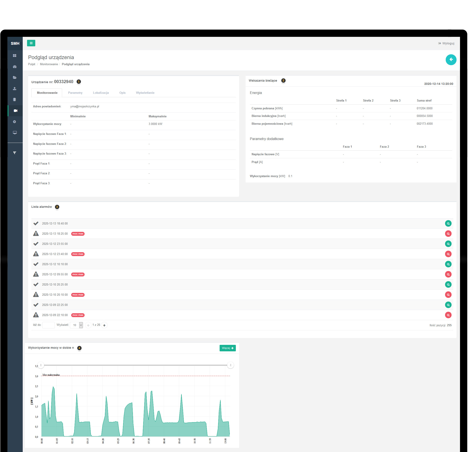Grab the right chart range slider handle
This screenshot has width=476, height=452.
tap(230, 365)
